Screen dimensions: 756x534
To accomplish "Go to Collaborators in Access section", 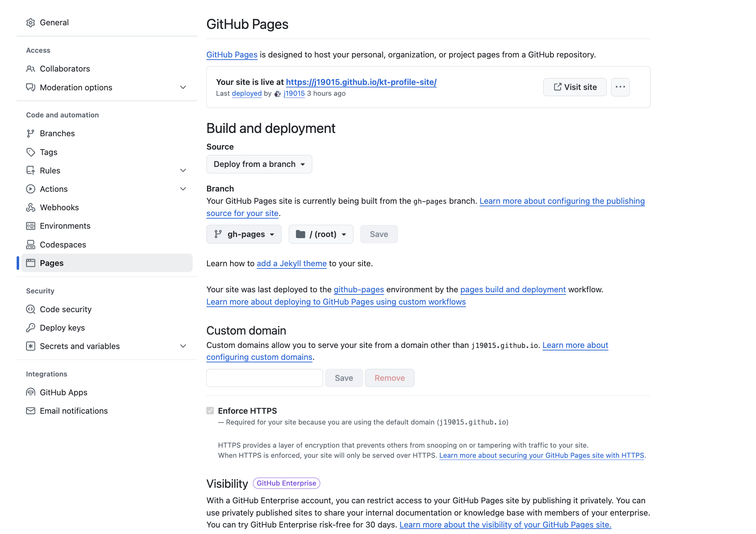I will point(65,69).
